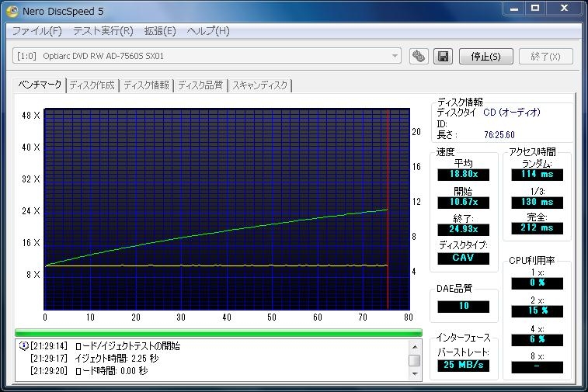Open the ヘルプ(H) menu
588x392 pixels.
click(208, 31)
